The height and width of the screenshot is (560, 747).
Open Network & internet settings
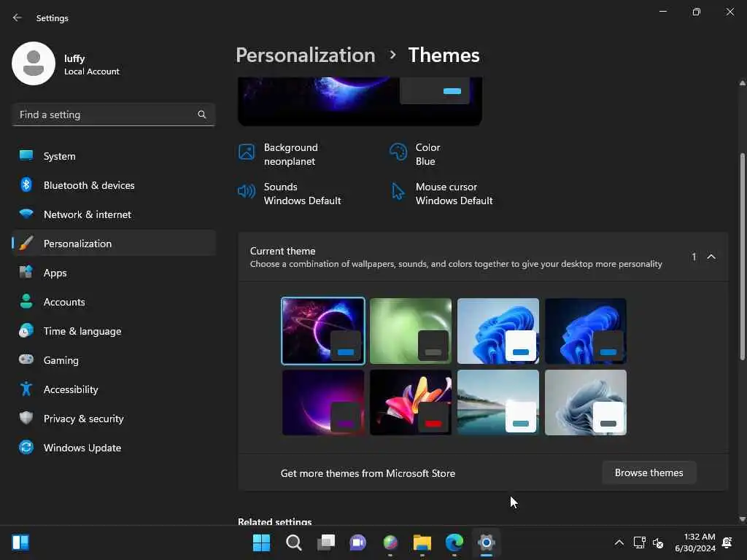tap(113, 214)
